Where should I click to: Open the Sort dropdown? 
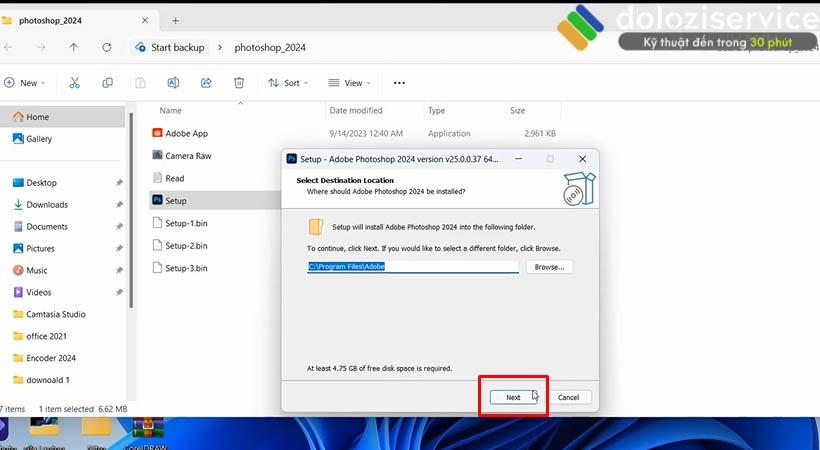point(288,83)
